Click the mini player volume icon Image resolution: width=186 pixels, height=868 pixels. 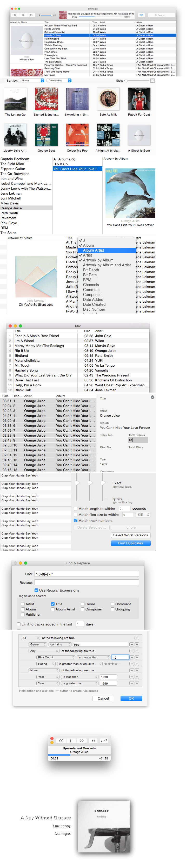[93, 741]
